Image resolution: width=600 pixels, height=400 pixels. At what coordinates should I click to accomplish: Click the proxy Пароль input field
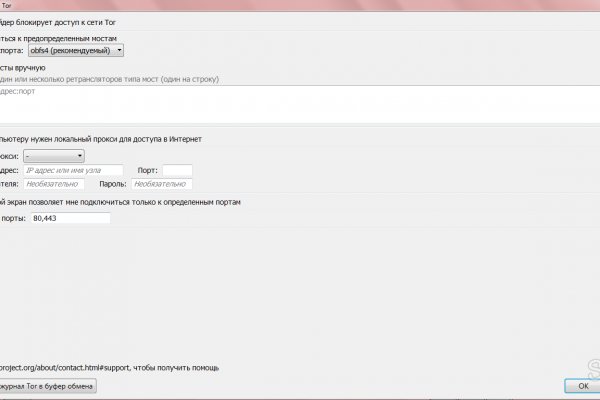click(160, 184)
